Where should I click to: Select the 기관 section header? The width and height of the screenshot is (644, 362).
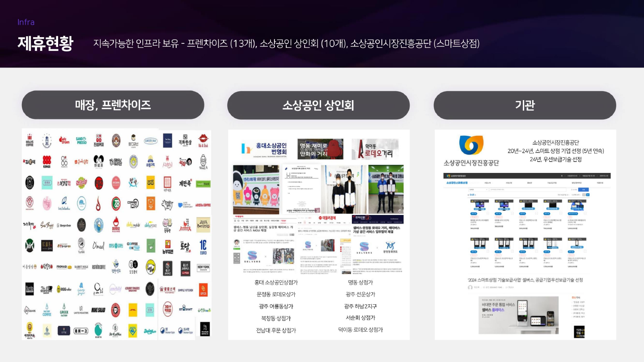[x=525, y=105]
